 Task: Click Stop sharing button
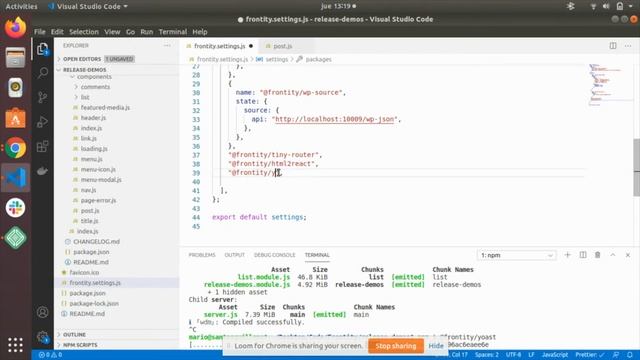click(396, 346)
